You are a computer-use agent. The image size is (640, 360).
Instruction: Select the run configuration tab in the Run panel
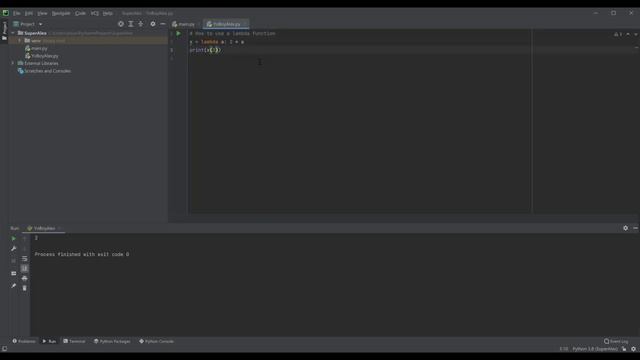click(44, 228)
